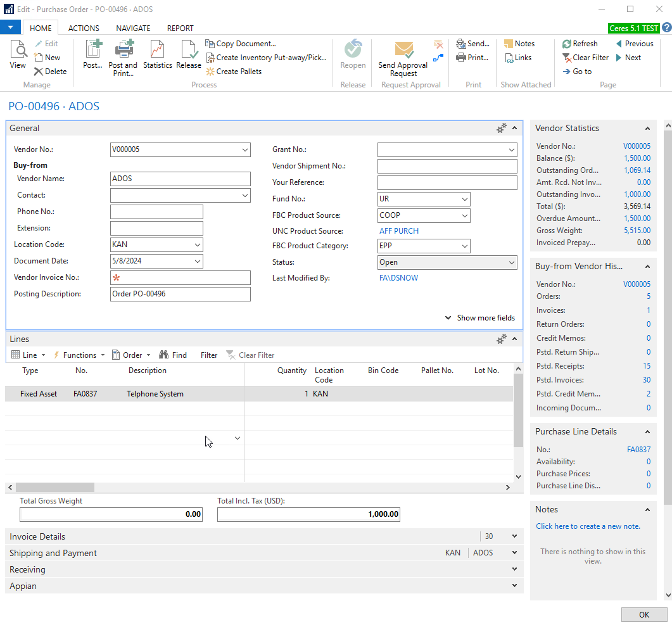Click the OK button
672x627 pixels.
pos(643,614)
